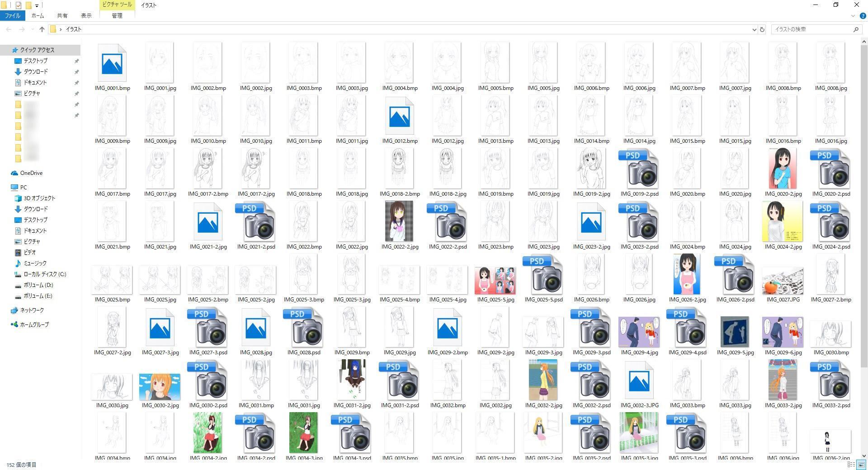Expand the ribbon with the chevron
The width and height of the screenshot is (868, 470).
coord(853,16)
